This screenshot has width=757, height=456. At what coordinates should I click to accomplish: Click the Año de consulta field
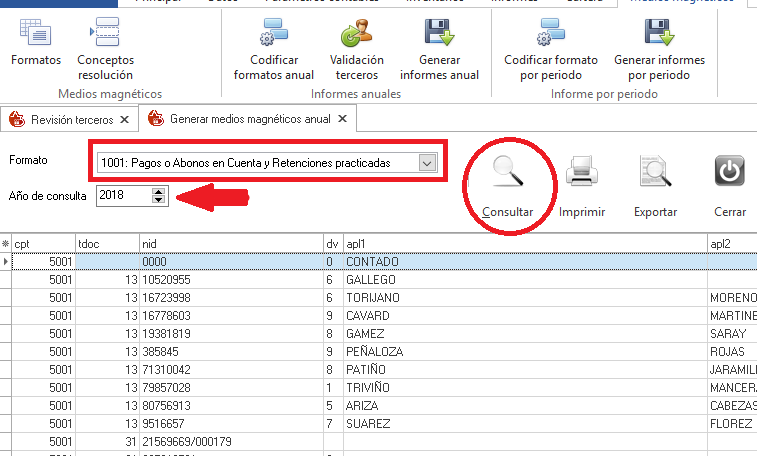pos(122,196)
